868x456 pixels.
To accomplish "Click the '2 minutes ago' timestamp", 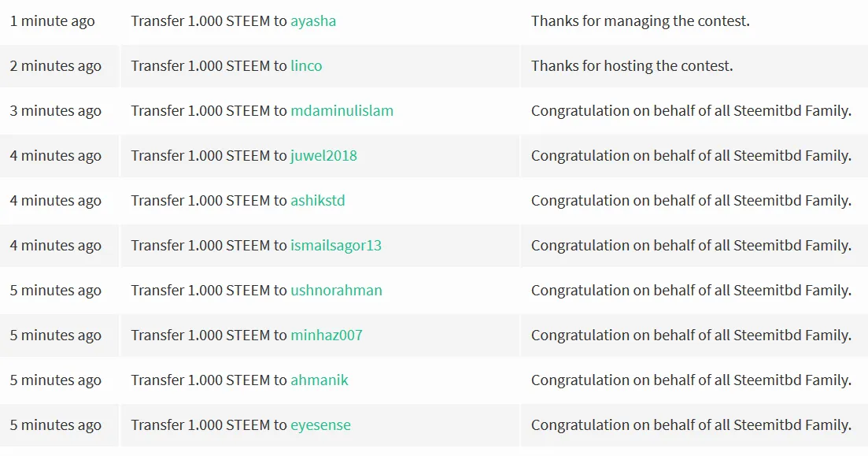I will coord(55,66).
